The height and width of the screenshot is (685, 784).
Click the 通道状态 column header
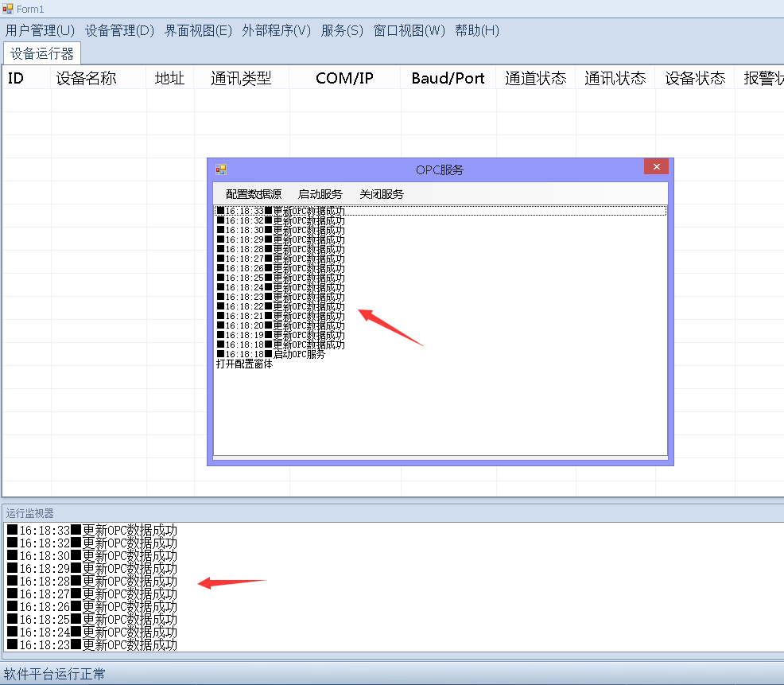(x=536, y=78)
